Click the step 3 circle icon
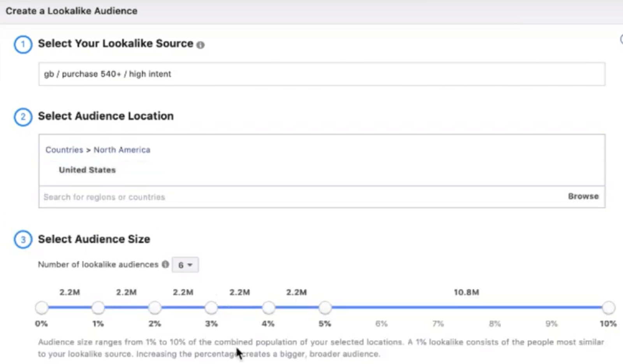This screenshot has height=364, width=623. point(23,239)
